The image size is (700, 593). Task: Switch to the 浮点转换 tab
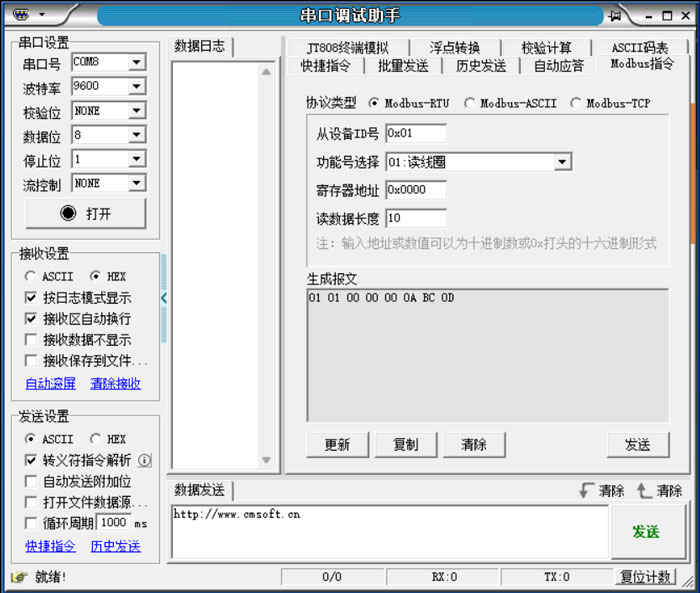454,48
